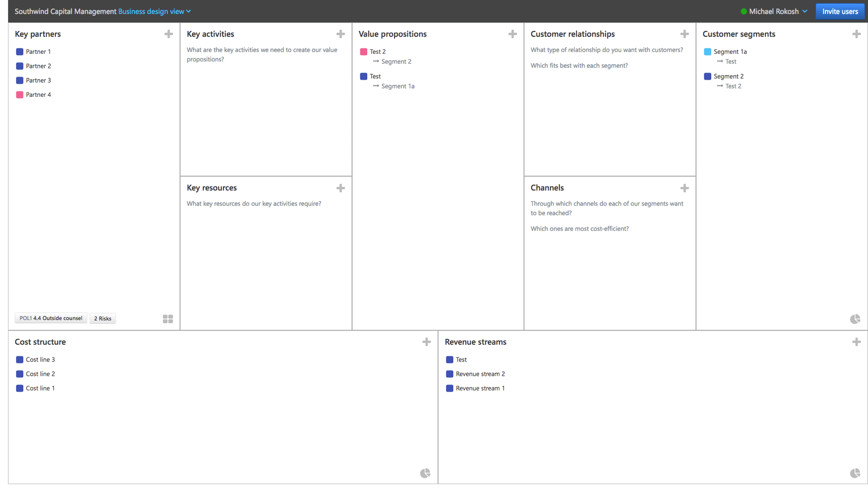Add a Cost structure line
Viewport: 868px width, 494px height.
[x=426, y=342]
